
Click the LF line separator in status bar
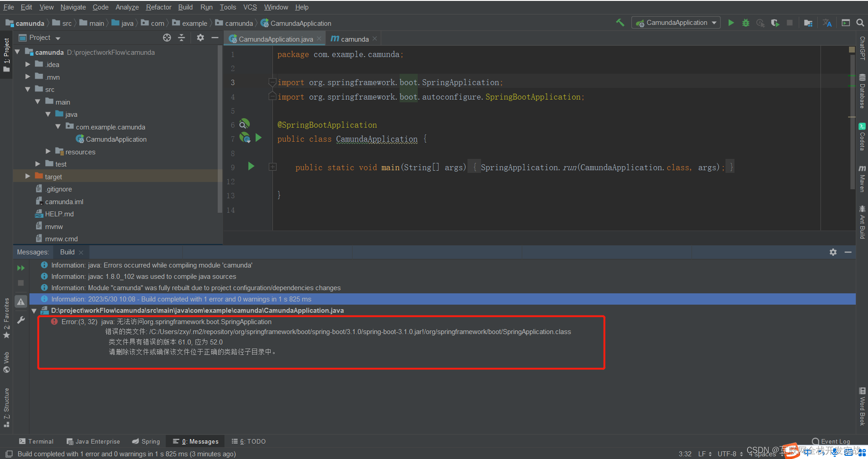pyautogui.click(x=705, y=454)
